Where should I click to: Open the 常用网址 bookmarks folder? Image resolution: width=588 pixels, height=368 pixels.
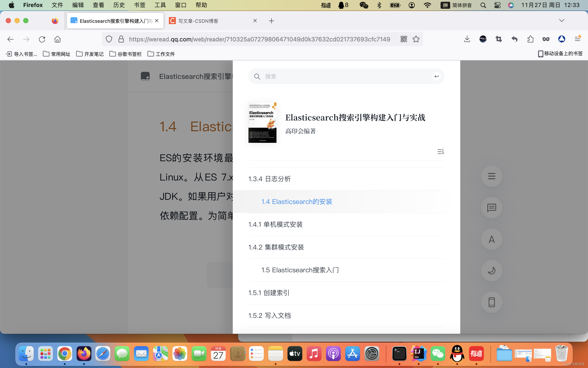[56, 54]
